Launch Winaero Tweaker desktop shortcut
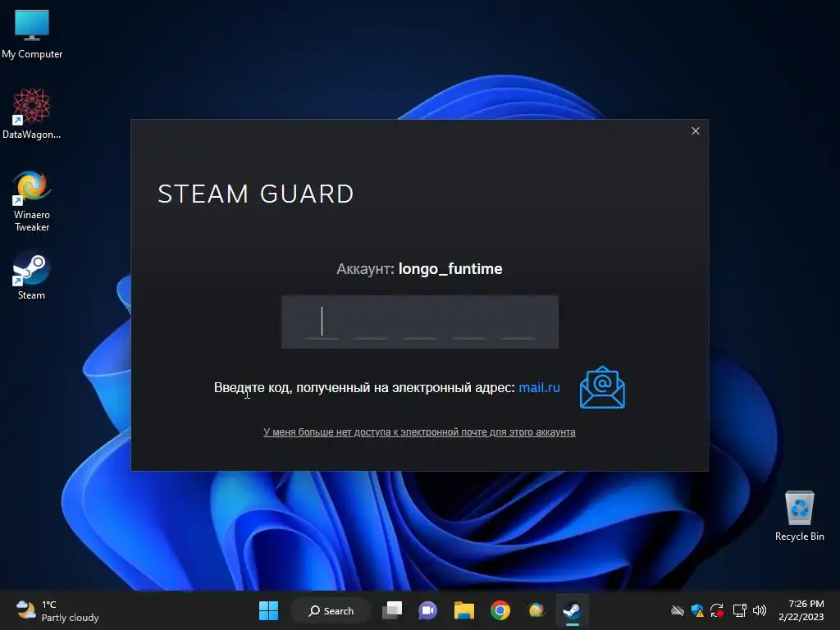Screen dimensions: 840x630 (32, 201)
